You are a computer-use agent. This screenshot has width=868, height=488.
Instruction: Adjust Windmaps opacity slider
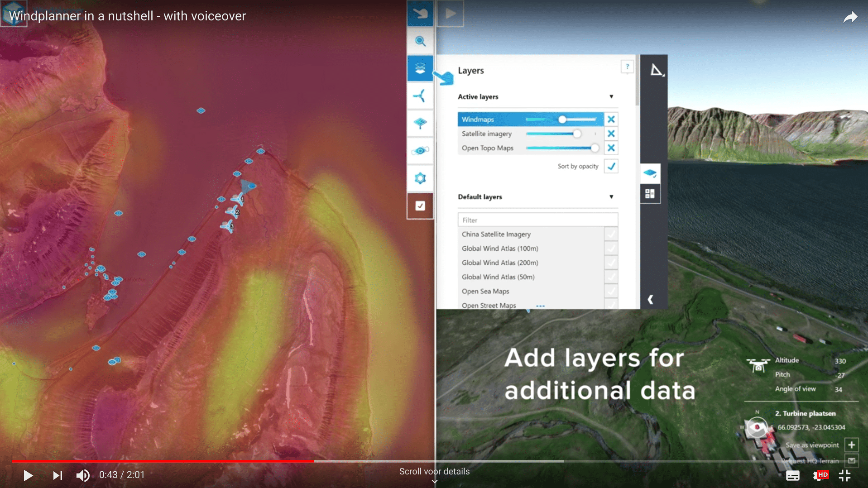[562, 120]
